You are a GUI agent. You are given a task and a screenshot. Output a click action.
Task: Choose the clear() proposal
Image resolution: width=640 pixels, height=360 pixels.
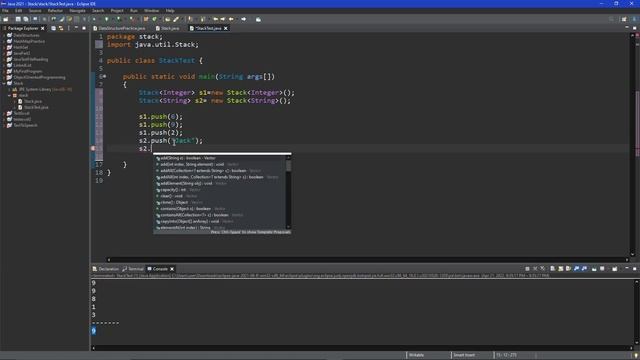(220, 196)
